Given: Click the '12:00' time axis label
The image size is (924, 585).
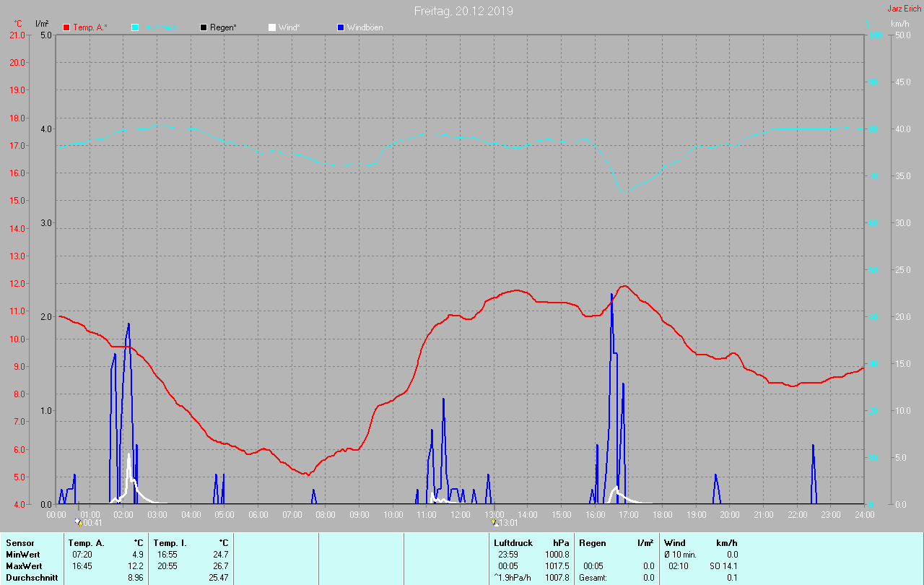Looking at the screenshot, I should tap(461, 515).
